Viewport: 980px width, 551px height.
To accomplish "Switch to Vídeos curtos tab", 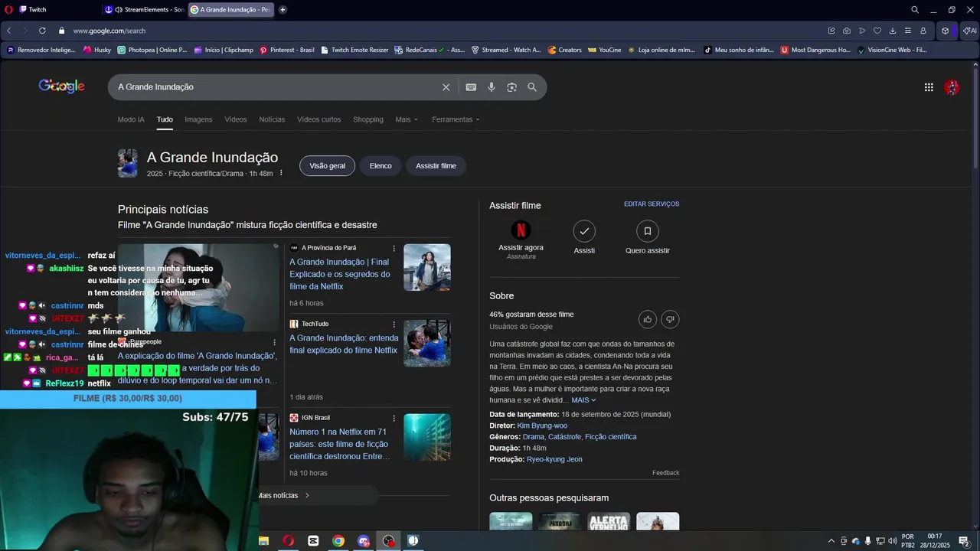I will pyautogui.click(x=318, y=119).
